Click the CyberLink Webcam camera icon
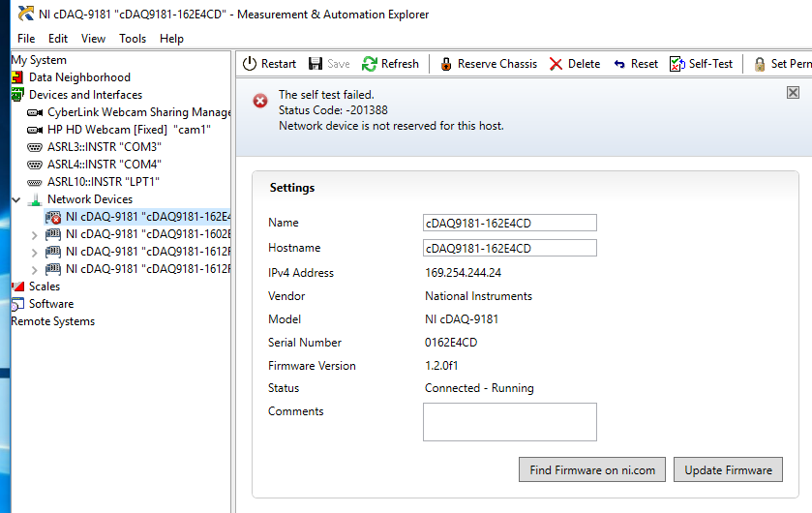The height and width of the screenshot is (513, 812). tap(35, 112)
